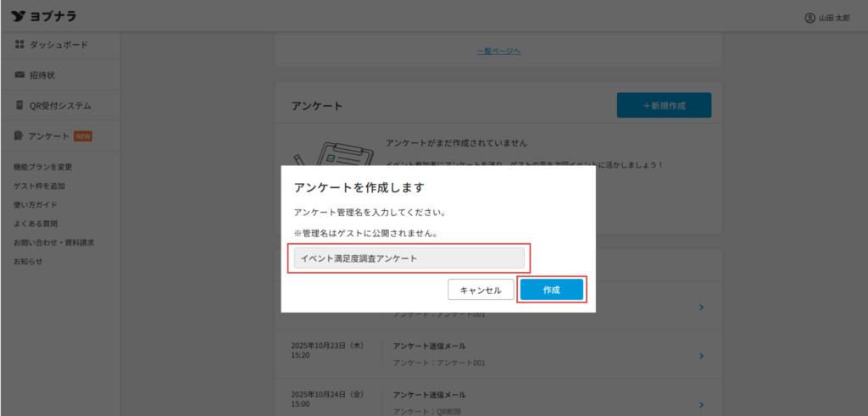Click the user avatar icon
This screenshot has height=416, width=868.
pyautogui.click(x=810, y=17)
